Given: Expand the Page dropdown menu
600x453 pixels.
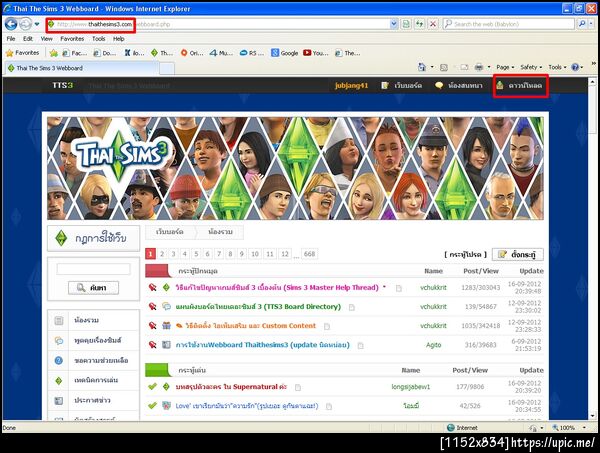Looking at the screenshot, I should tap(505, 67).
